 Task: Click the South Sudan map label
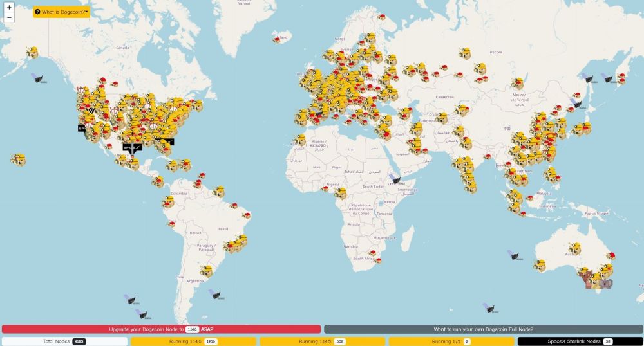tap(374, 186)
